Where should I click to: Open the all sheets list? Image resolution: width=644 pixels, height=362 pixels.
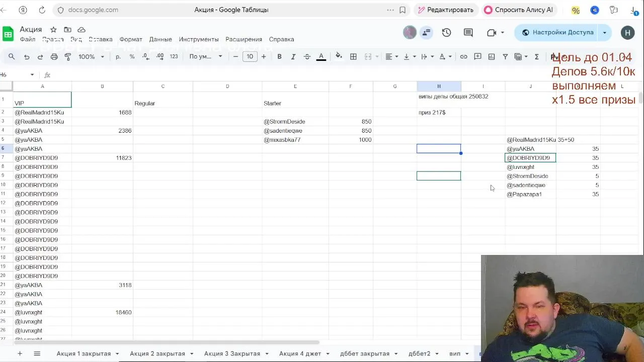point(37,353)
